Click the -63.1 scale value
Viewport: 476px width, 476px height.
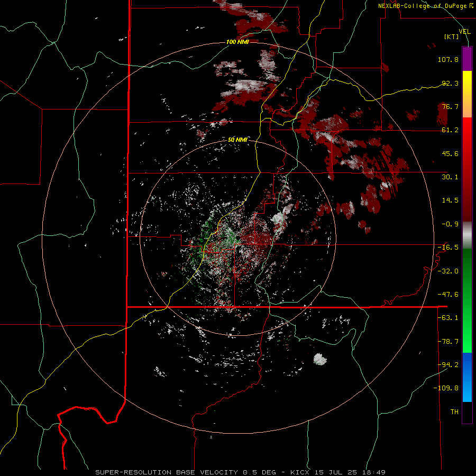tap(448, 318)
